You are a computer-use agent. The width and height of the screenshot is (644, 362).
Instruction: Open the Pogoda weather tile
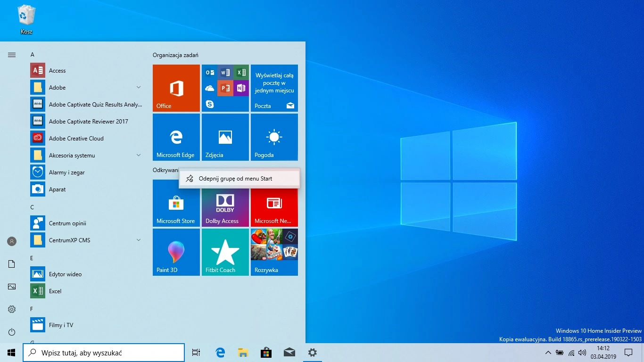pos(274,137)
